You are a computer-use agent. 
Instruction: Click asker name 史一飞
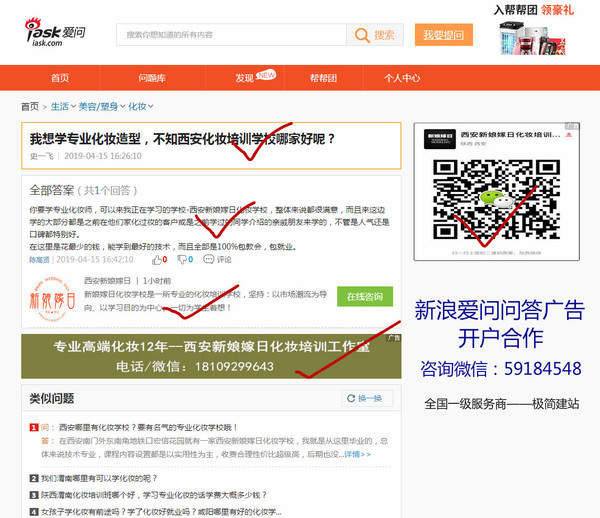point(41,156)
